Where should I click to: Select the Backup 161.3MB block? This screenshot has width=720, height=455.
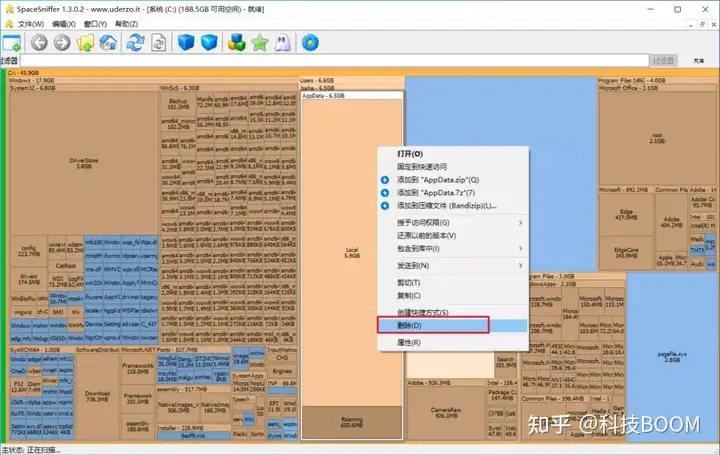point(178,104)
